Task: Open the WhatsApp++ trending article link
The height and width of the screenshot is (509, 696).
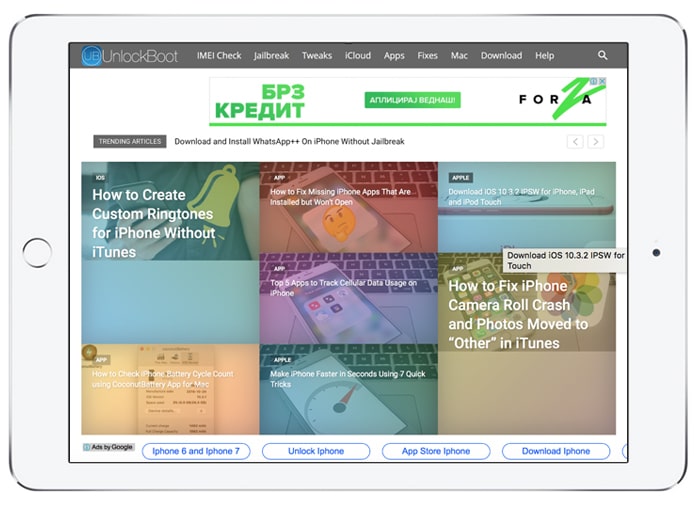Action: click(289, 142)
